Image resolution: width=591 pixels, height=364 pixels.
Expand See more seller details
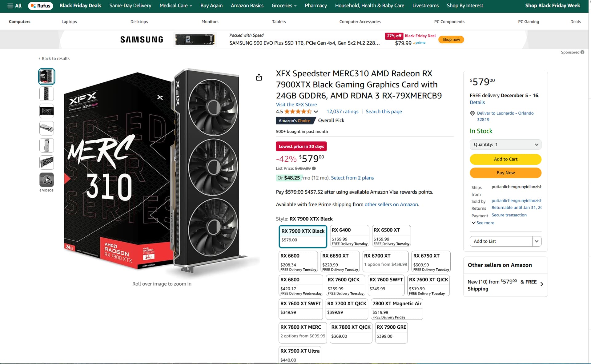click(x=483, y=223)
